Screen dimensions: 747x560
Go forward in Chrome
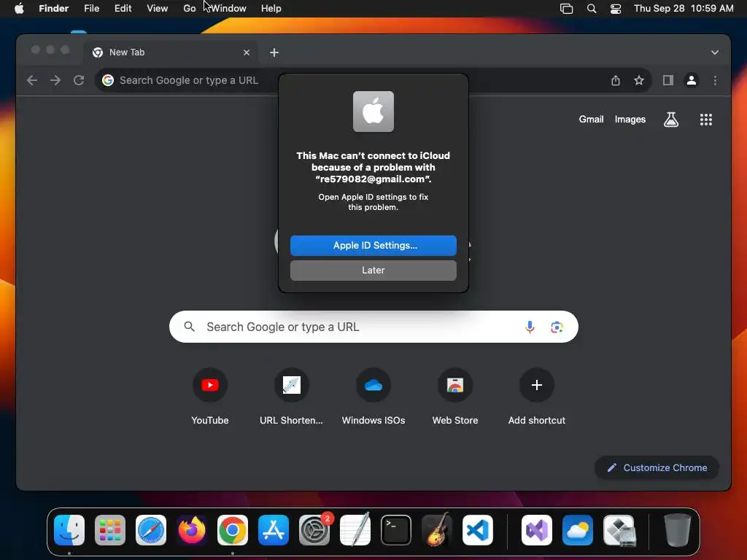pyautogui.click(x=55, y=80)
